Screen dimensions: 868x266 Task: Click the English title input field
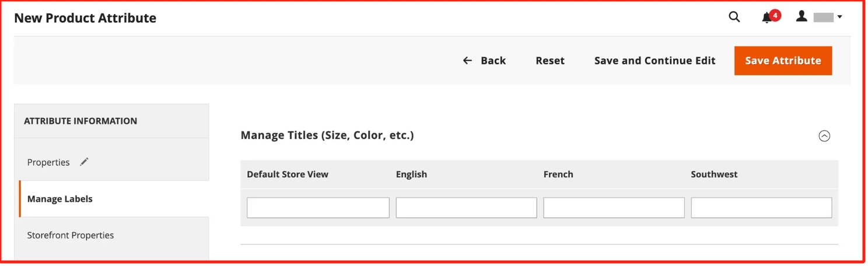tap(466, 208)
